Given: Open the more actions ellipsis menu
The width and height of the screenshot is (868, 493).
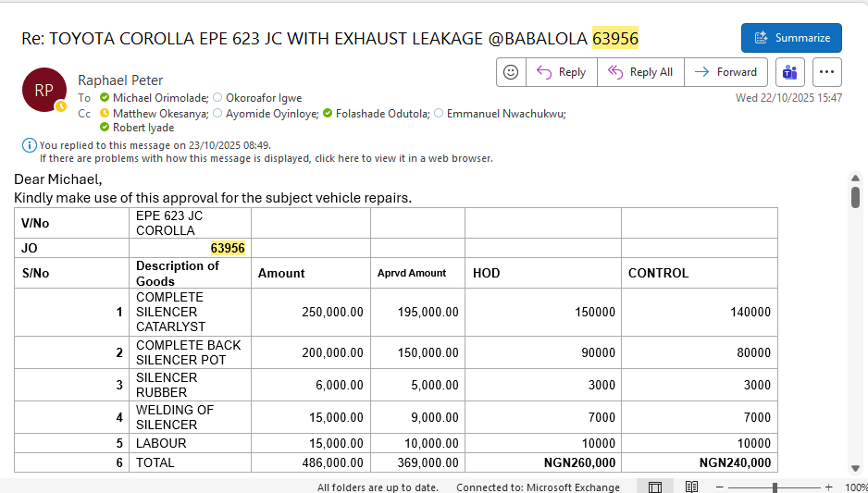Looking at the screenshot, I should coord(827,72).
